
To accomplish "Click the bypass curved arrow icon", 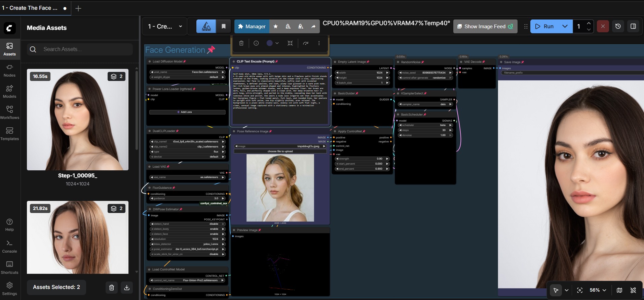I will 306,43.
